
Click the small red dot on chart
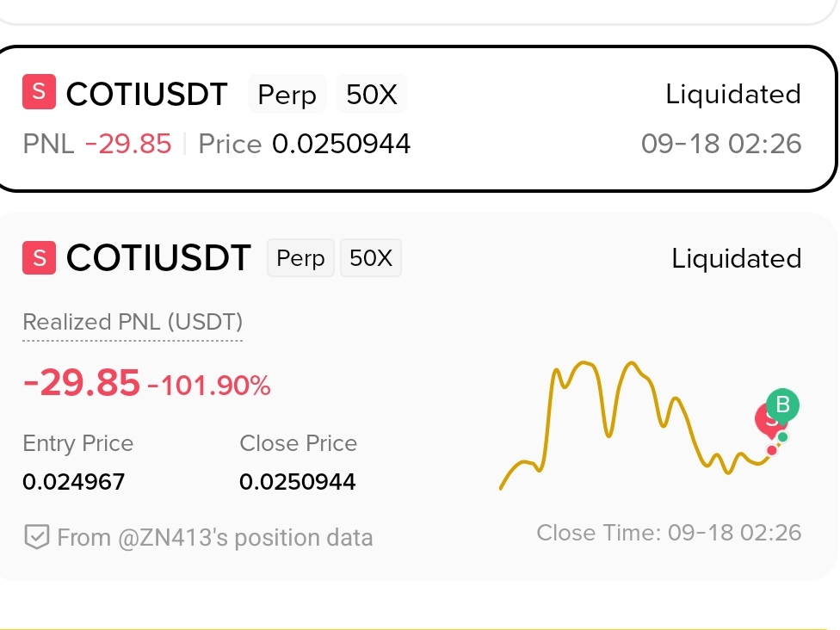click(772, 450)
